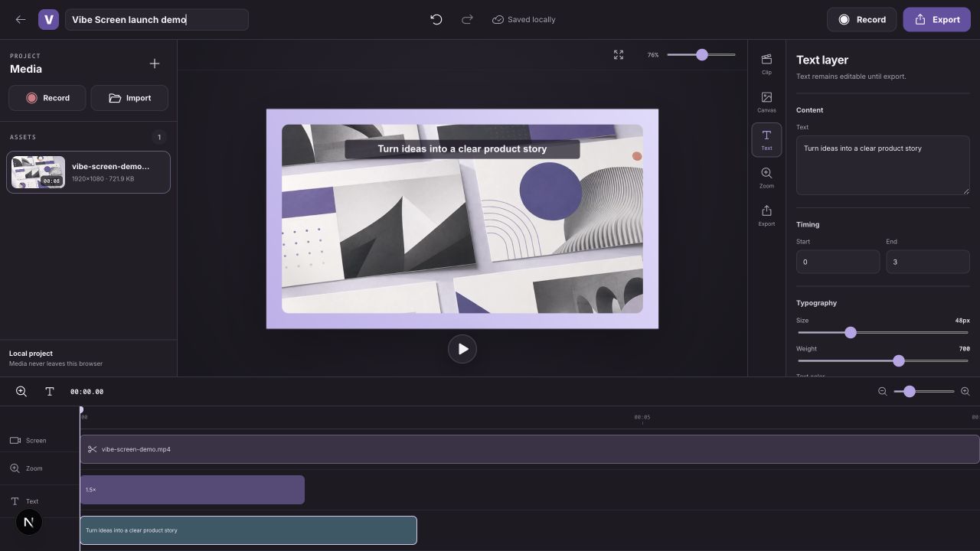Screen dimensions: 980x551
Task: Click the 00:00.00 timecode
Action: 87,392
